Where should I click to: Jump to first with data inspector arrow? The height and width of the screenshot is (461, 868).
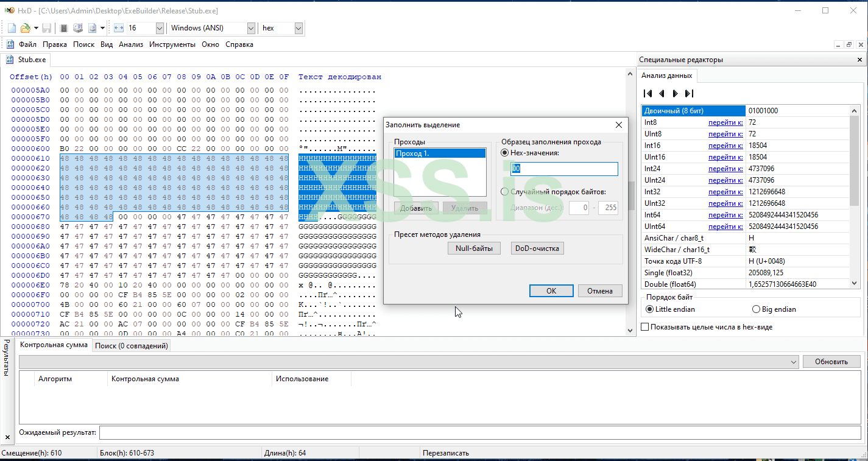pyautogui.click(x=648, y=93)
